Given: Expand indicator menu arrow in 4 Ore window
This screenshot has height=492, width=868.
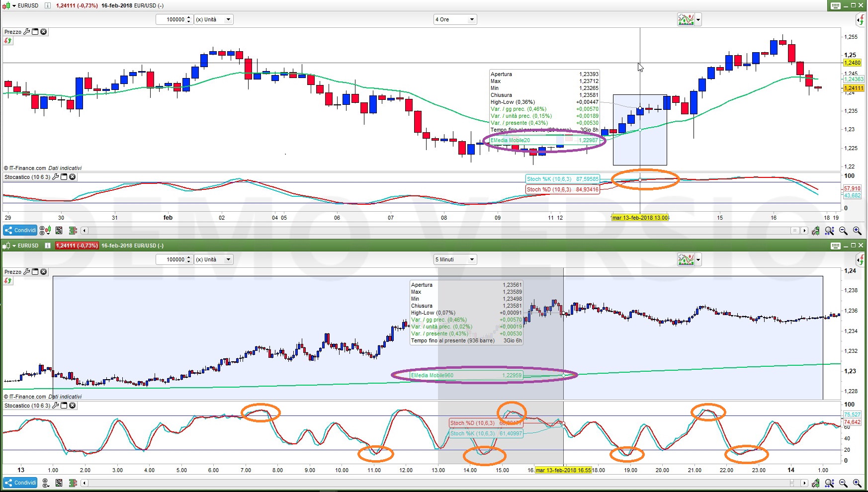Looking at the screenshot, I should pos(698,20).
